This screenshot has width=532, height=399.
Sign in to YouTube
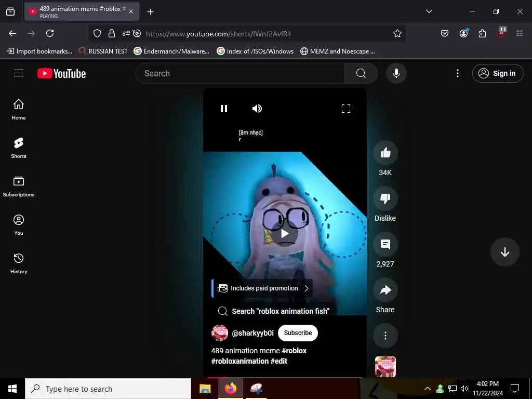coord(497,73)
